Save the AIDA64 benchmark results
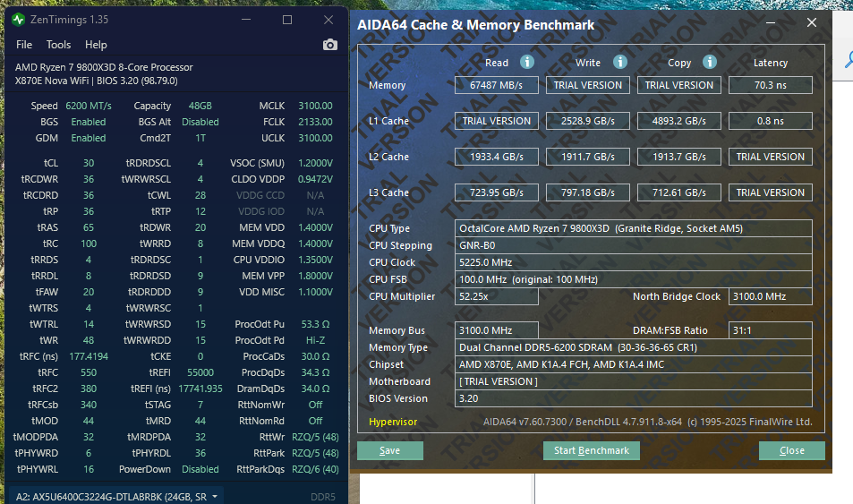The image size is (853, 504). 390,450
